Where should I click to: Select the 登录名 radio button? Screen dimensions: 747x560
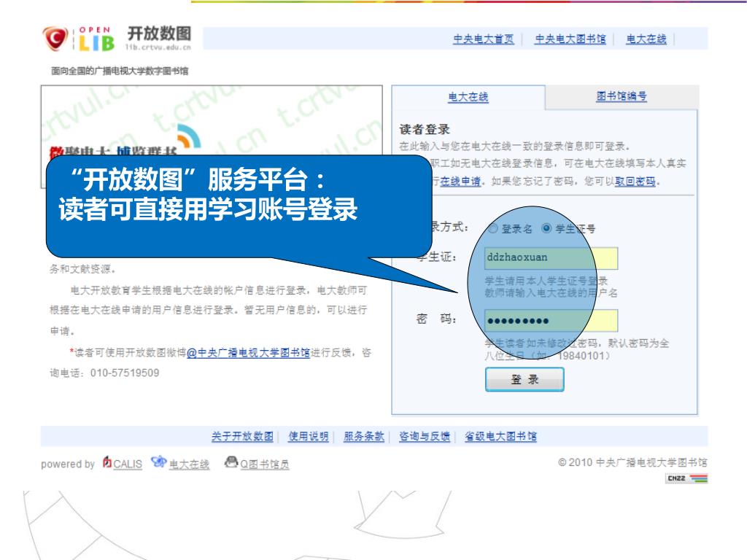click(x=494, y=228)
